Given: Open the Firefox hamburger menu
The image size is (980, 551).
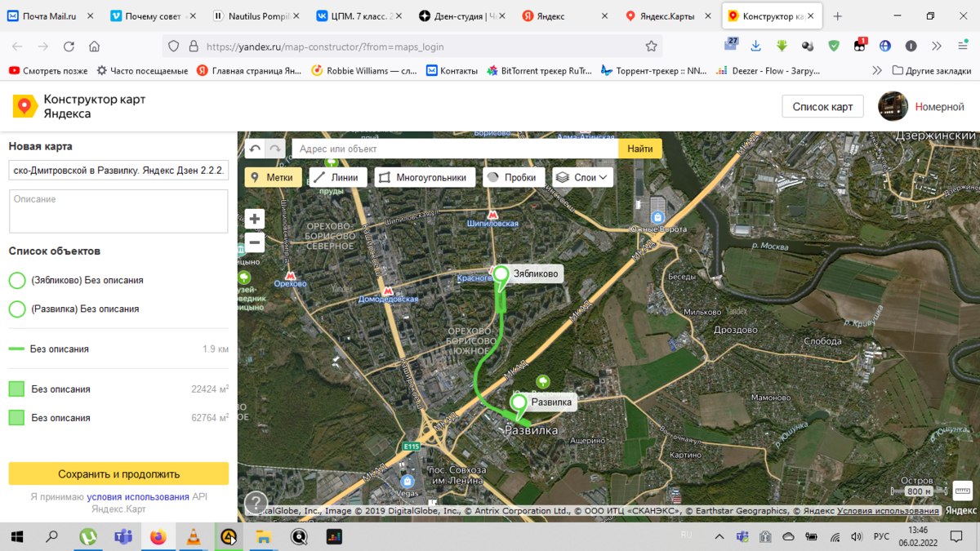Looking at the screenshot, I should coord(962,47).
